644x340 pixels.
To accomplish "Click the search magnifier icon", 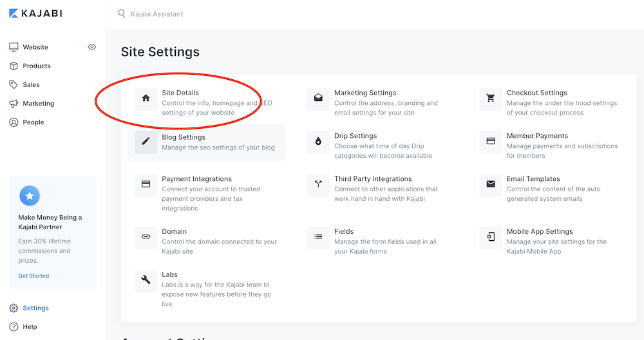I will pos(122,14).
